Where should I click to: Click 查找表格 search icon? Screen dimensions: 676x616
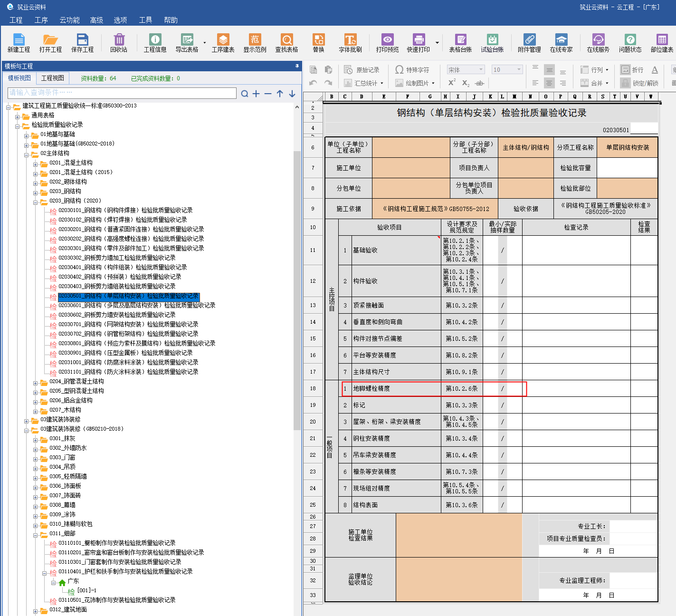click(286, 43)
